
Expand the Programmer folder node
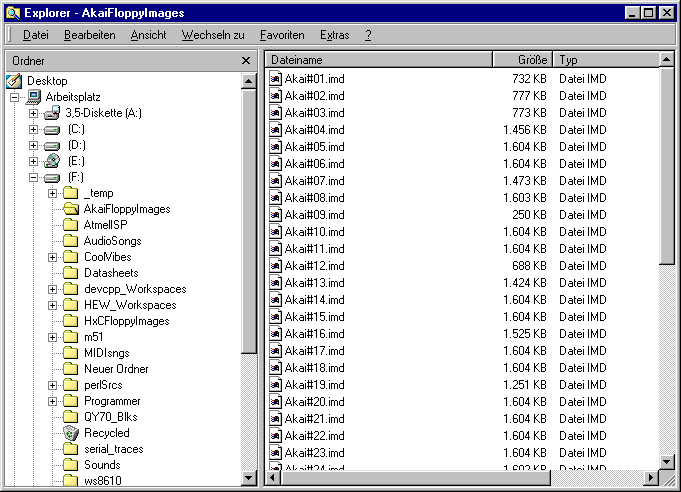click(53, 402)
